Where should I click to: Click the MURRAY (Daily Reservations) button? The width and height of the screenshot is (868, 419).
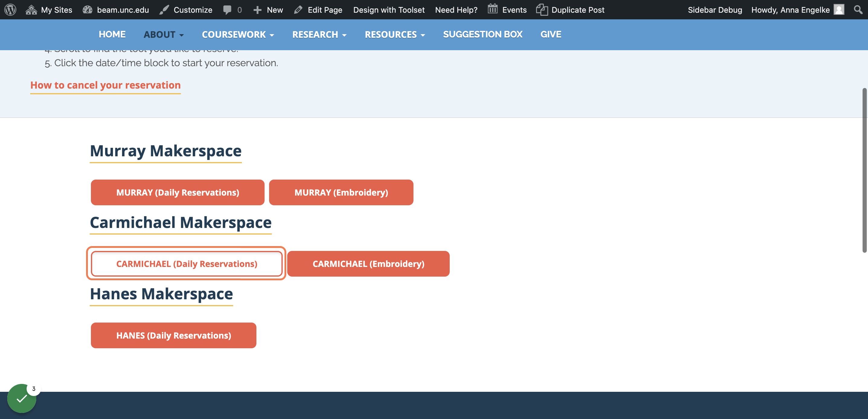point(178,192)
